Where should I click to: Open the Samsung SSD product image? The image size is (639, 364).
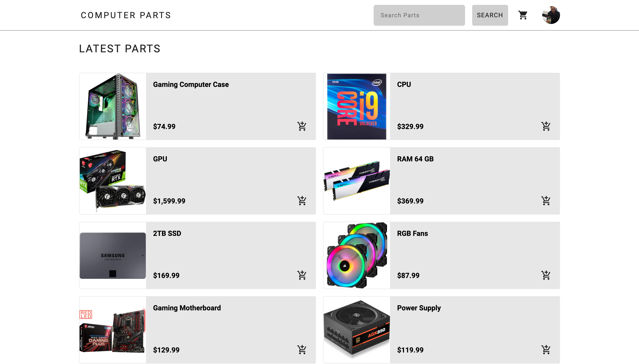[112, 256]
